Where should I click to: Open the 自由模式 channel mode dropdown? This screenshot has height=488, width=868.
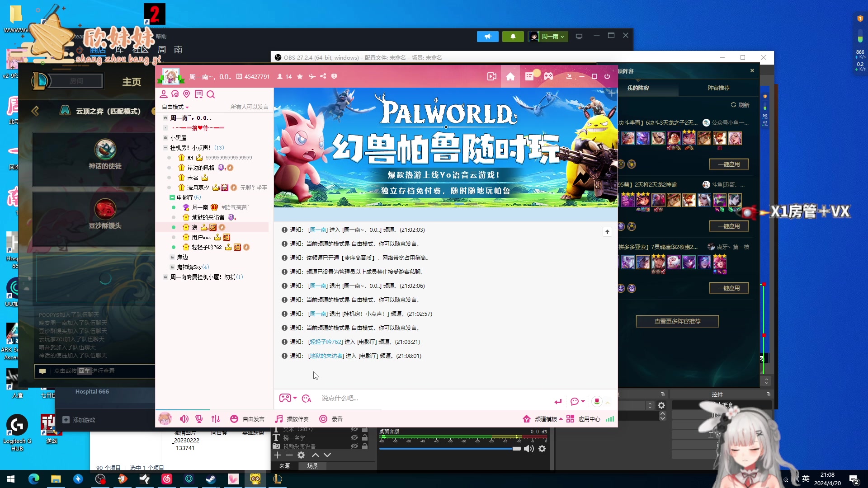coord(175,107)
